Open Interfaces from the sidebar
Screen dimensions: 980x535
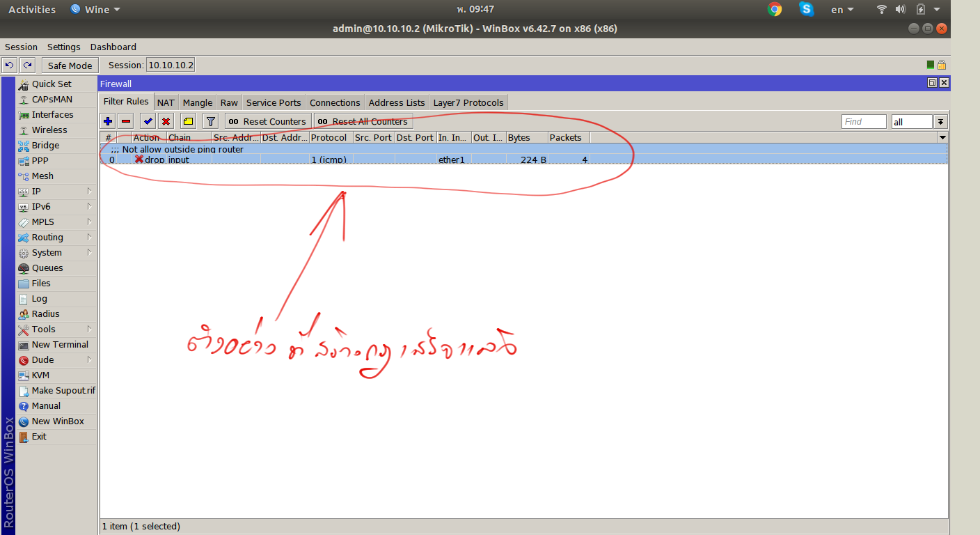[x=57, y=114]
